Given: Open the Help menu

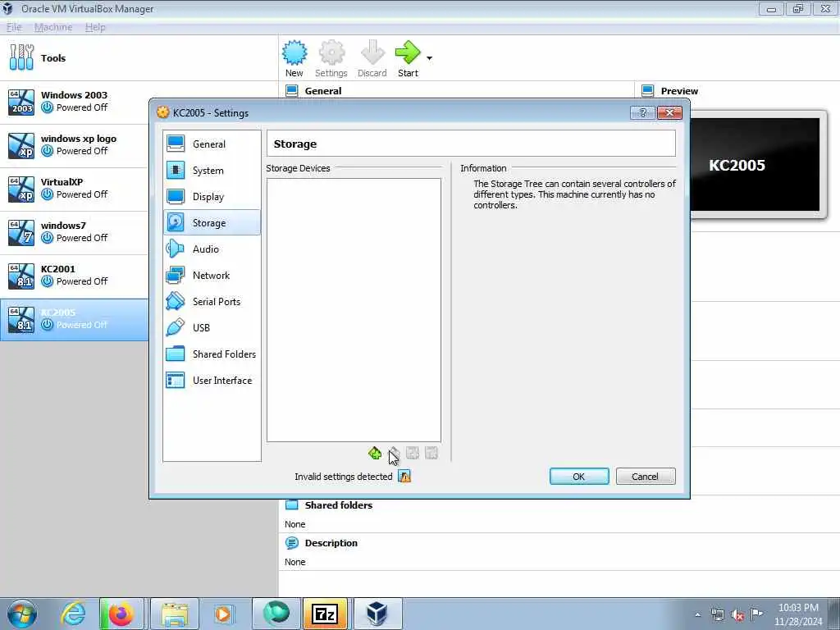Looking at the screenshot, I should (95, 27).
